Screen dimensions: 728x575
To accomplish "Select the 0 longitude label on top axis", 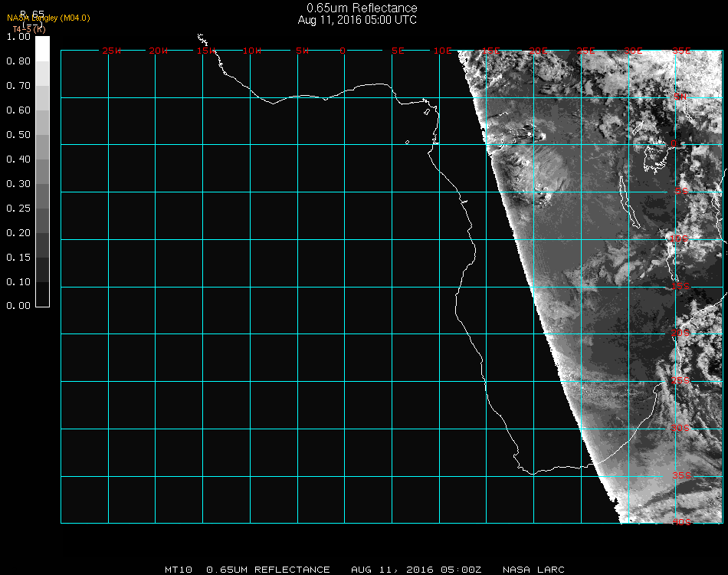I will pos(343,51).
